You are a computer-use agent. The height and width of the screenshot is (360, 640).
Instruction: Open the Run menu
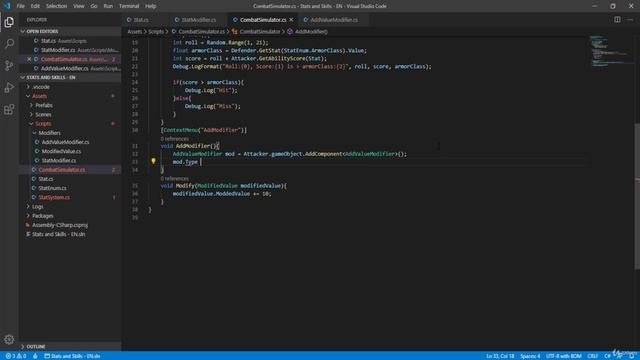point(108,6)
